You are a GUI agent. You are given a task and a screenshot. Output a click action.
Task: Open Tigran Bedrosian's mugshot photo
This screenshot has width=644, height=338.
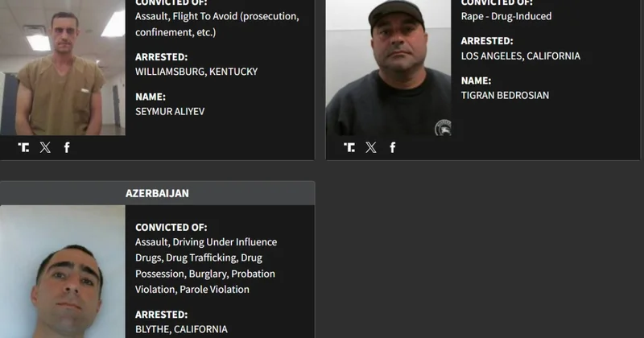click(x=388, y=68)
